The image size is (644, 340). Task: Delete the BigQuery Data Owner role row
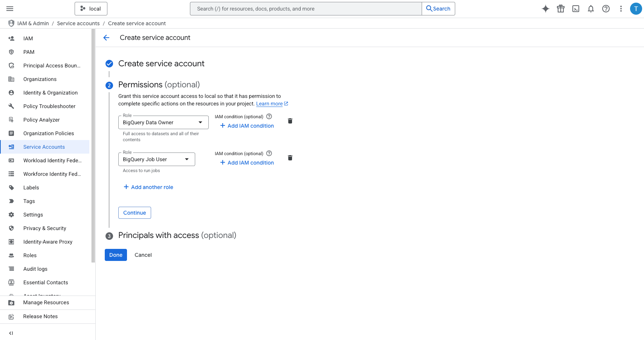click(290, 121)
